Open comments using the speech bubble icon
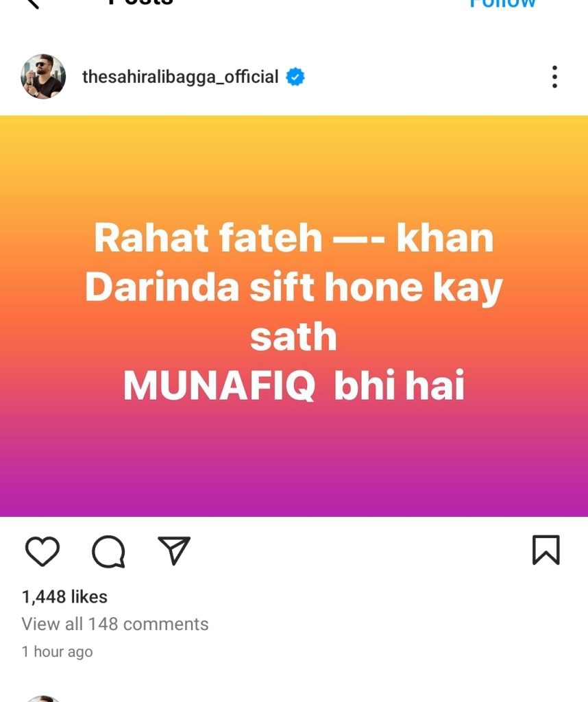 pyautogui.click(x=108, y=551)
